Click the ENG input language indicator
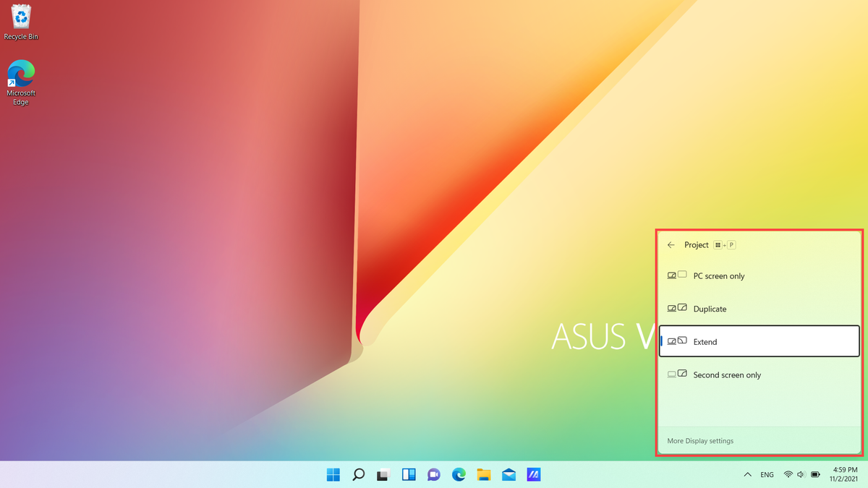This screenshot has height=488, width=868. pyautogui.click(x=767, y=475)
